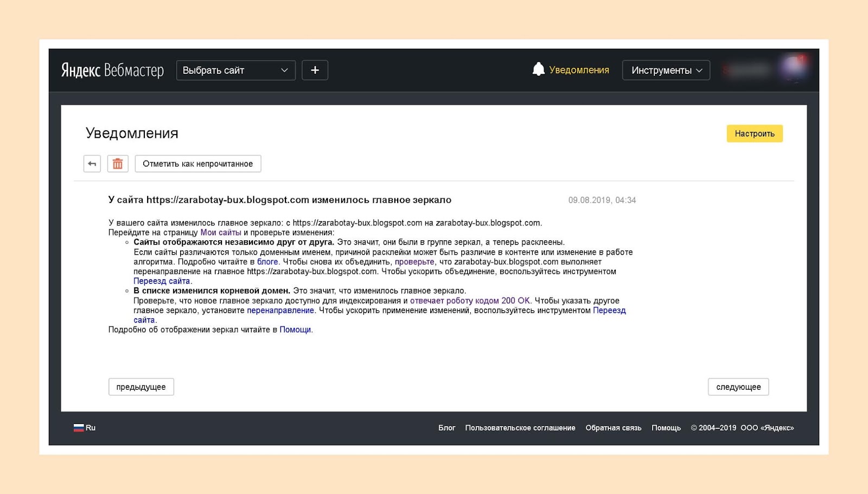Click the Яндекс Вебмастер logo
The image size is (868, 494).
pyautogui.click(x=112, y=70)
